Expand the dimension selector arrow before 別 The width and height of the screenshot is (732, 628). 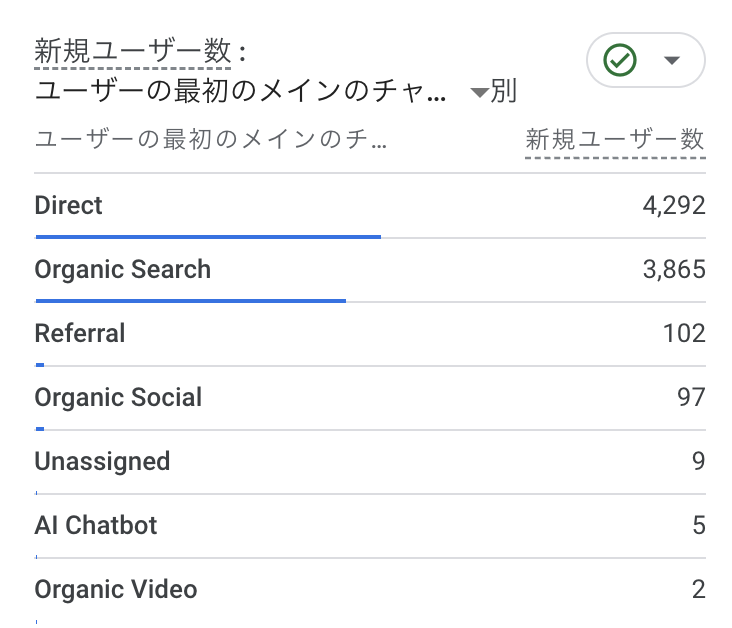tap(479, 93)
